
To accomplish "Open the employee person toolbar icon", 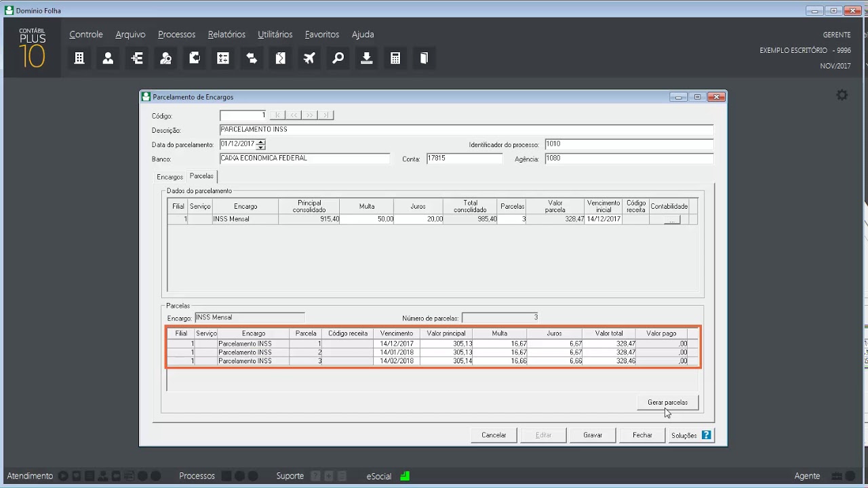I will pos(108,58).
